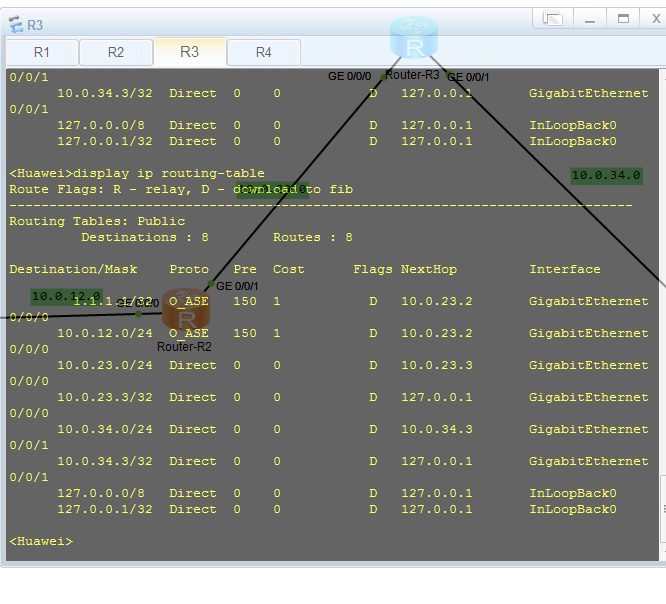This screenshot has width=666, height=604.
Task: Click the 10.0.12.0 network label
Action: (x=67, y=296)
